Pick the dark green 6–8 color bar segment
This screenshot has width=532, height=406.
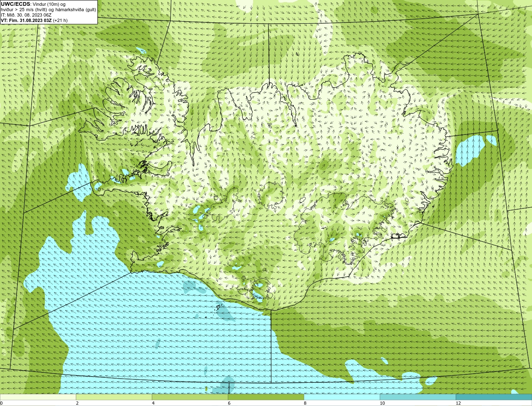tap(266, 397)
